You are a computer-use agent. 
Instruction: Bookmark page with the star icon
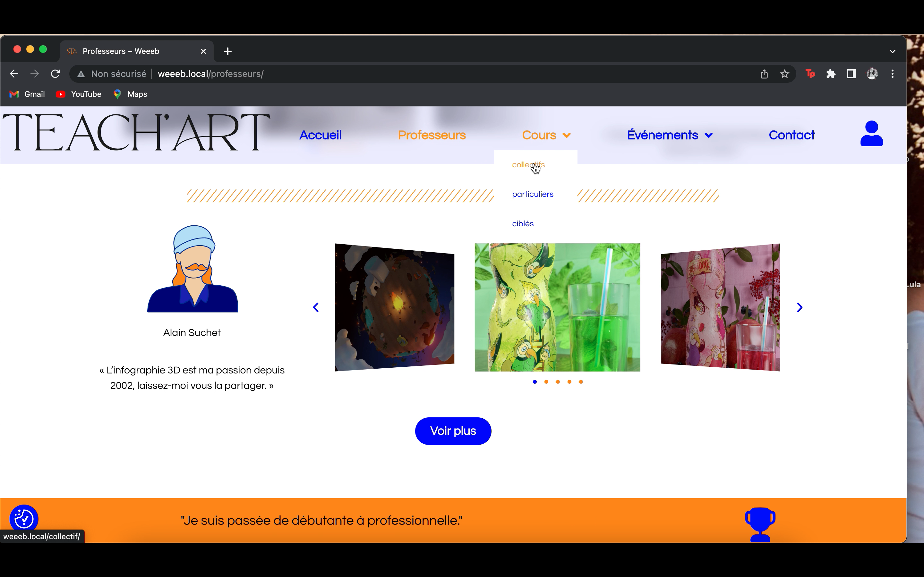click(784, 74)
